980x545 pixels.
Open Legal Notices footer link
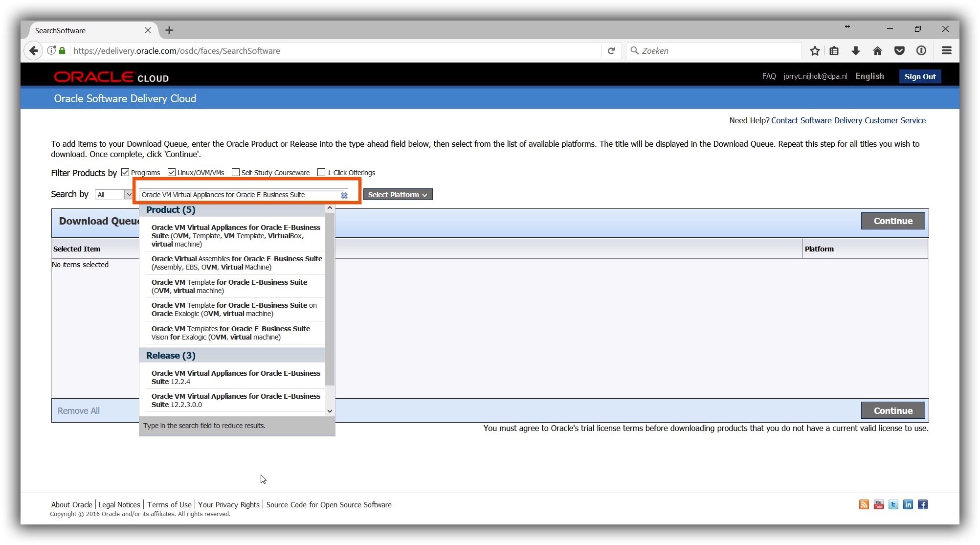click(x=119, y=505)
